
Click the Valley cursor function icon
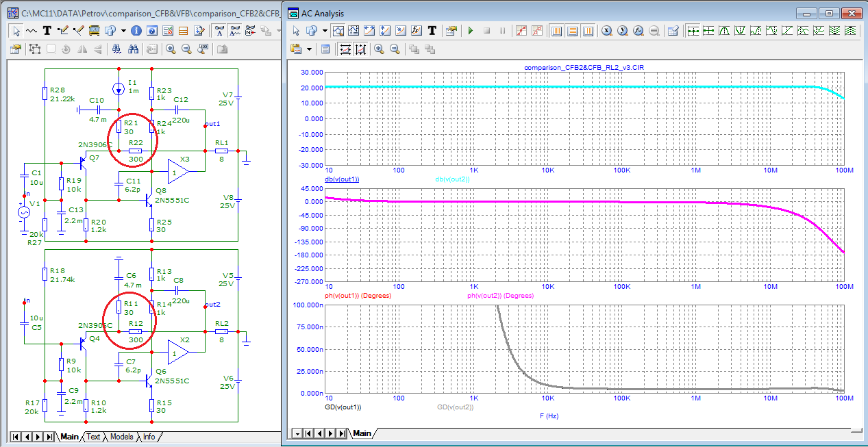[x=739, y=31]
